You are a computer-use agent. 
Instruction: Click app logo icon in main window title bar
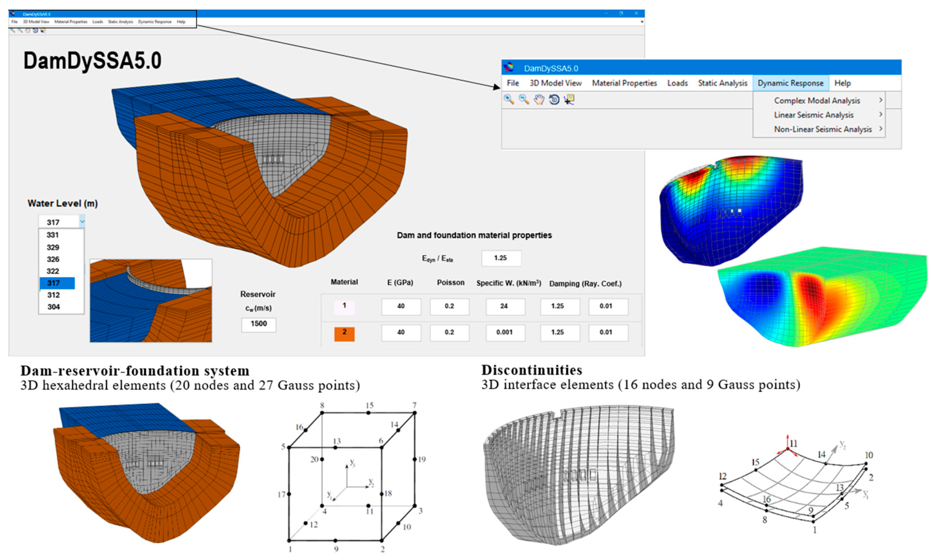click(12, 14)
